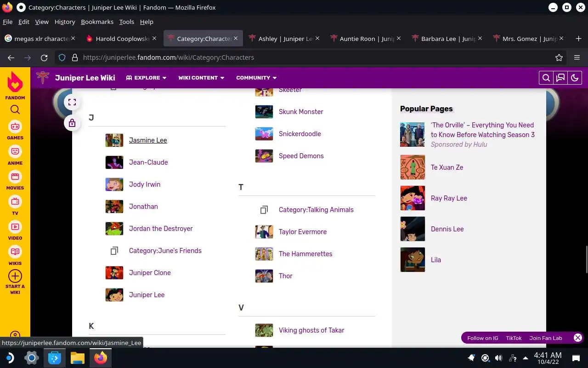Click the site padlock security icon
Screen dimensions: 588x368
[74, 57]
